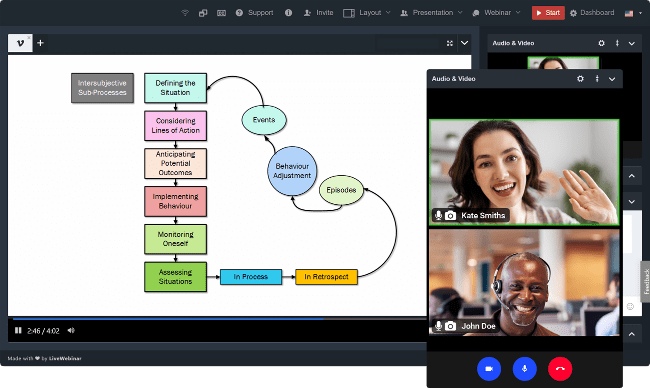Click the 'Implementing Behaviour' box
The width and height of the screenshot is (650, 388).
point(175,201)
